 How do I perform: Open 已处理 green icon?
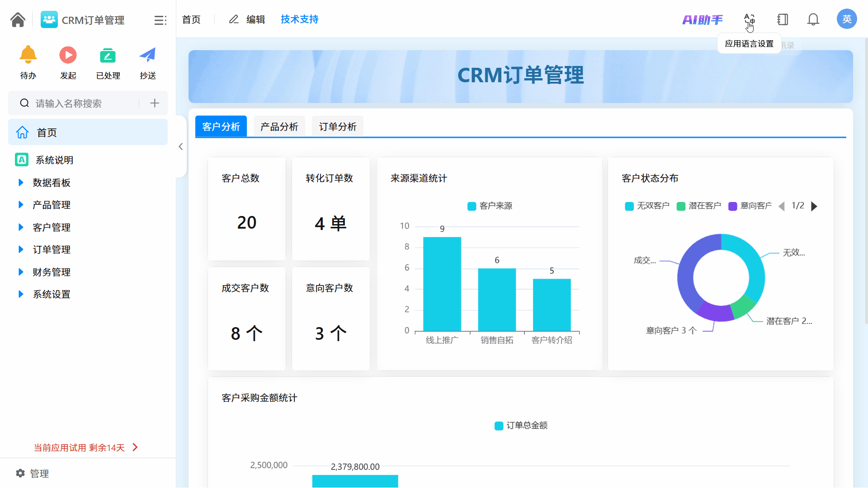tap(108, 55)
